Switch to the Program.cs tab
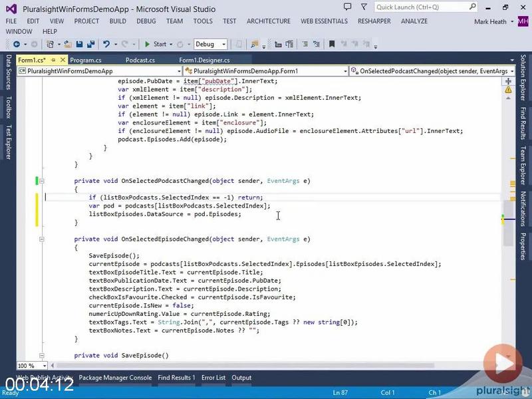This screenshot has height=399, width=532. click(x=86, y=60)
